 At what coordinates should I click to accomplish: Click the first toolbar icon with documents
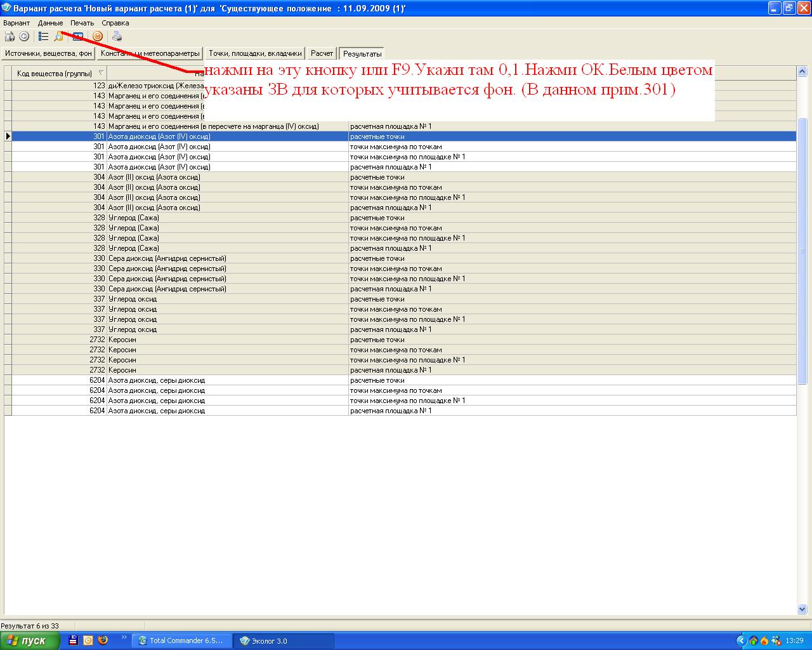10,37
